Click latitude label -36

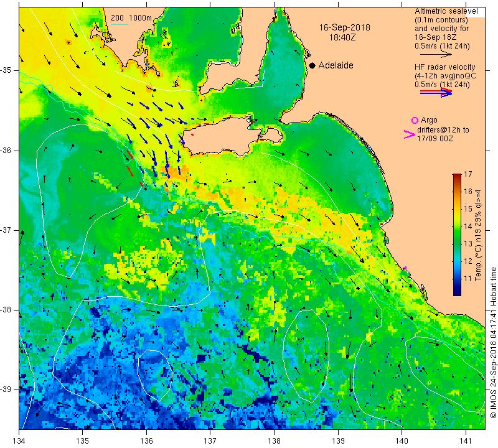7,150
